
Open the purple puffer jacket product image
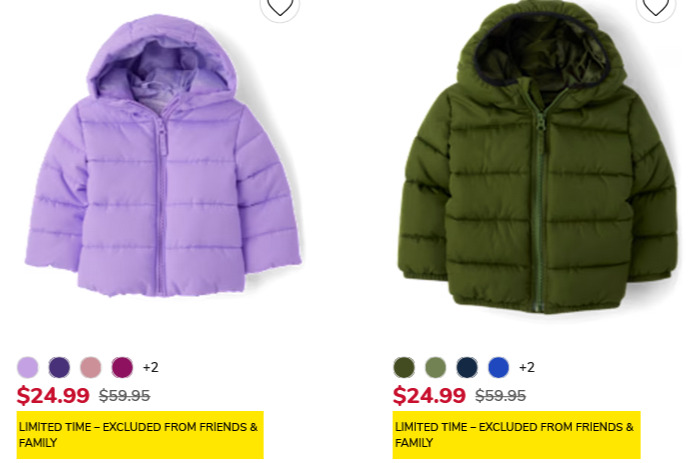click(163, 156)
